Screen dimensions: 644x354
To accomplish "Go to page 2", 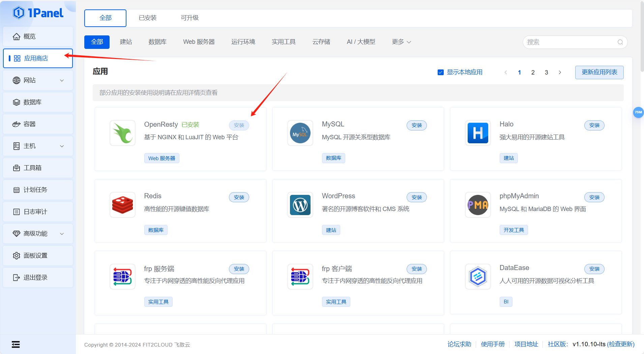I will (x=533, y=72).
